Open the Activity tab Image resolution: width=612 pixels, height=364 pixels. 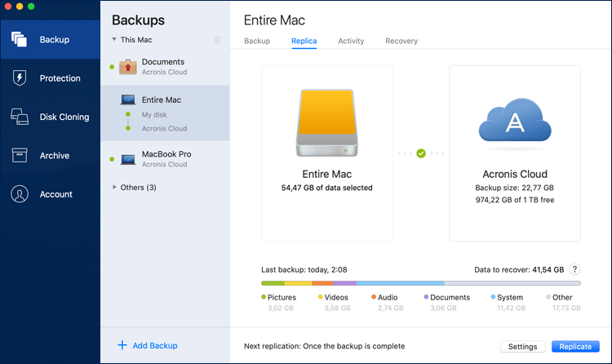[x=351, y=41]
